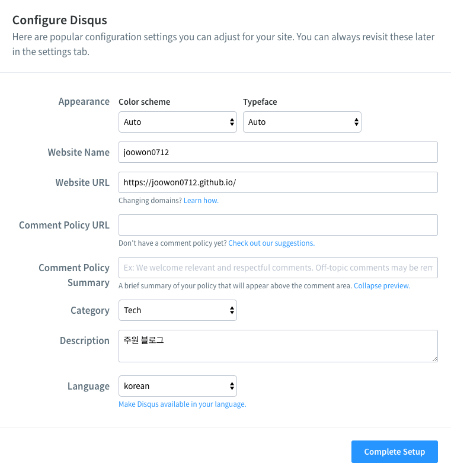Click the Description label
Screen dimensions: 451x476
85,340
